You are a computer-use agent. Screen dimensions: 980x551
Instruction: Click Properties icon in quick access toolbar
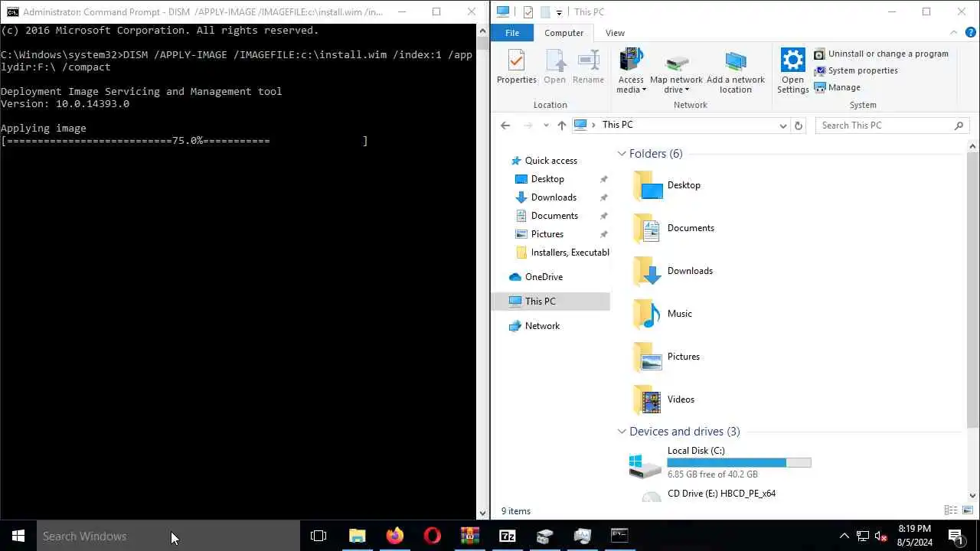(x=528, y=11)
